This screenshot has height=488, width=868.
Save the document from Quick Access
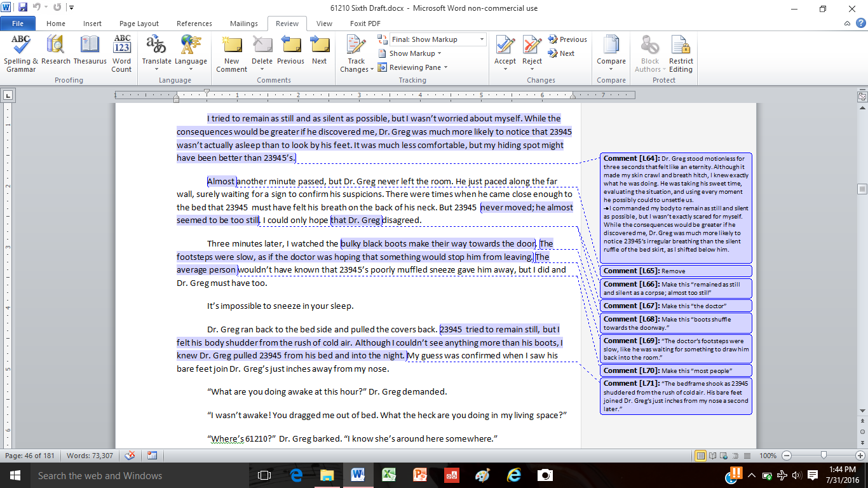point(23,8)
